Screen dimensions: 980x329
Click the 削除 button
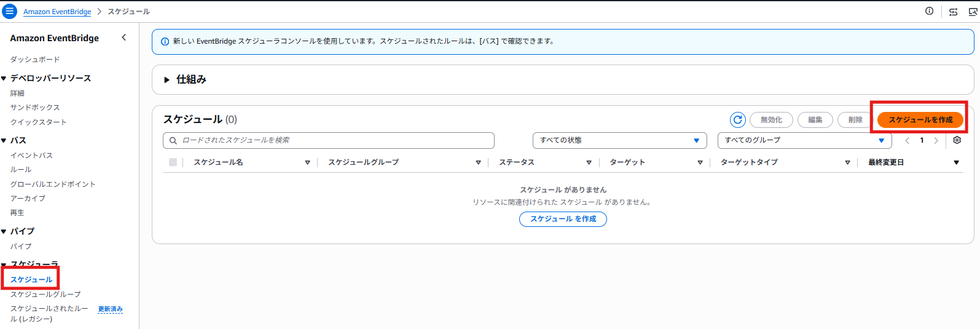(855, 120)
